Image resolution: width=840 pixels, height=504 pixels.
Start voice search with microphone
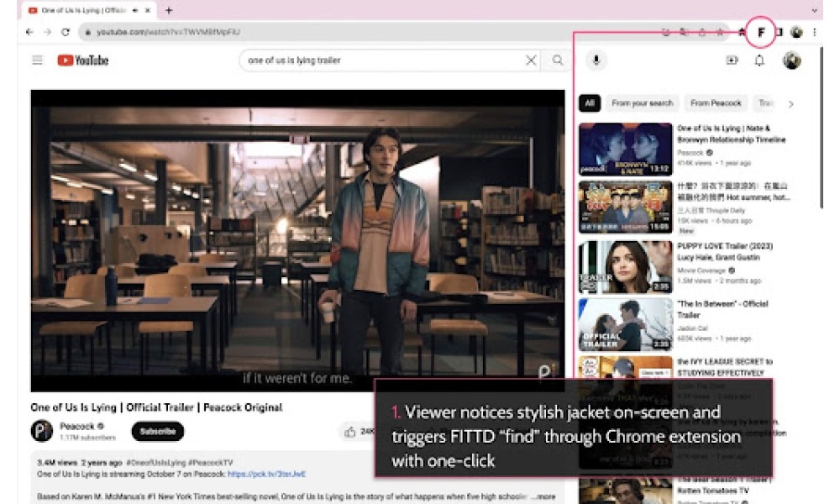[596, 60]
